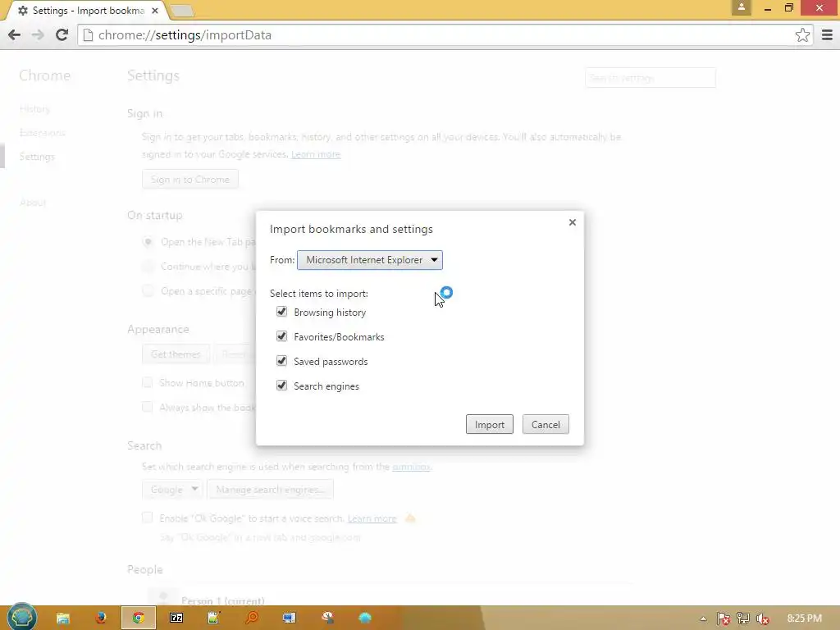Screen dimensions: 840x630
Task: Select Open a specific page radio
Action: pyautogui.click(x=148, y=291)
